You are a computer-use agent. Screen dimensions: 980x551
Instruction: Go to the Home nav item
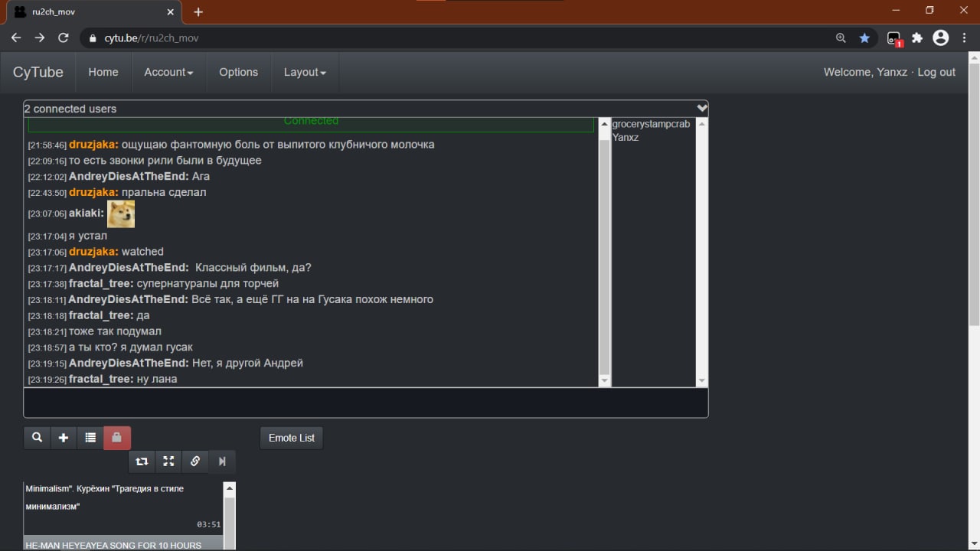coord(103,72)
